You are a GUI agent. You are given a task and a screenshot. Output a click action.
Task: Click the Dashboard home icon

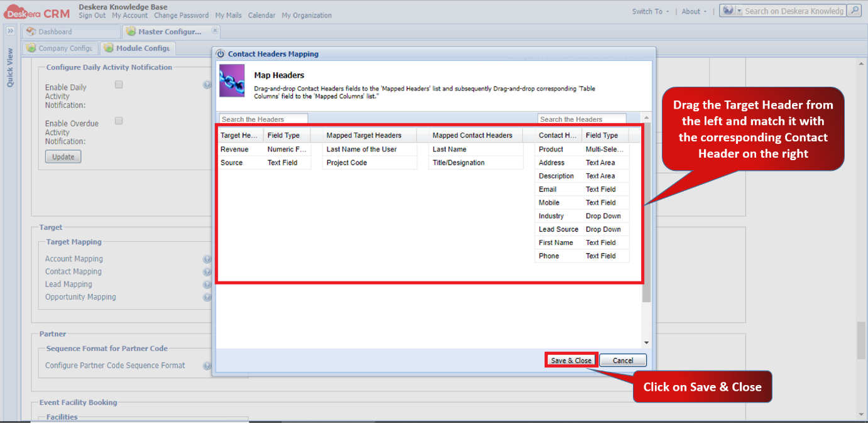point(32,31)
